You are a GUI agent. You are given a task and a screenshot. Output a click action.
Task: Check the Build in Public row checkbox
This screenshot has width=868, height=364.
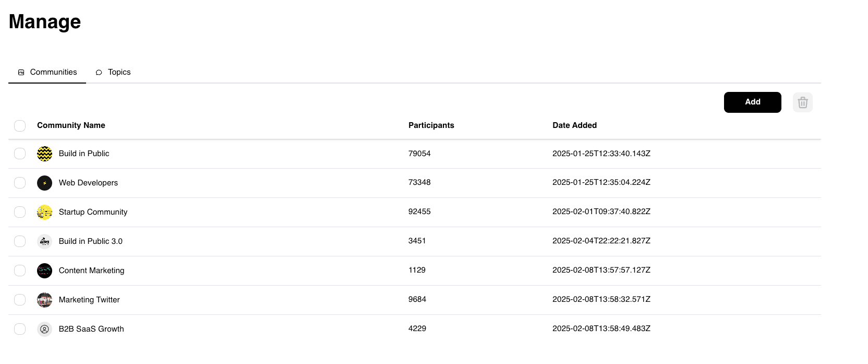tap(20, 154)
